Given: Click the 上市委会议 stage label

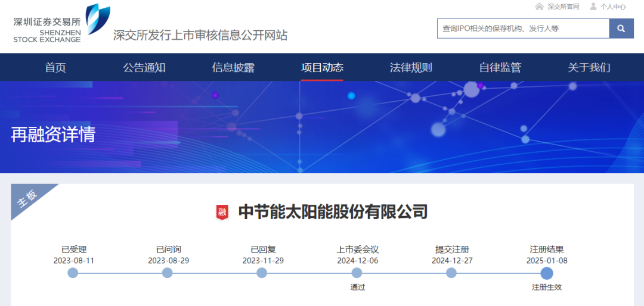Looking at the screenshot, I should click(358, 249).
